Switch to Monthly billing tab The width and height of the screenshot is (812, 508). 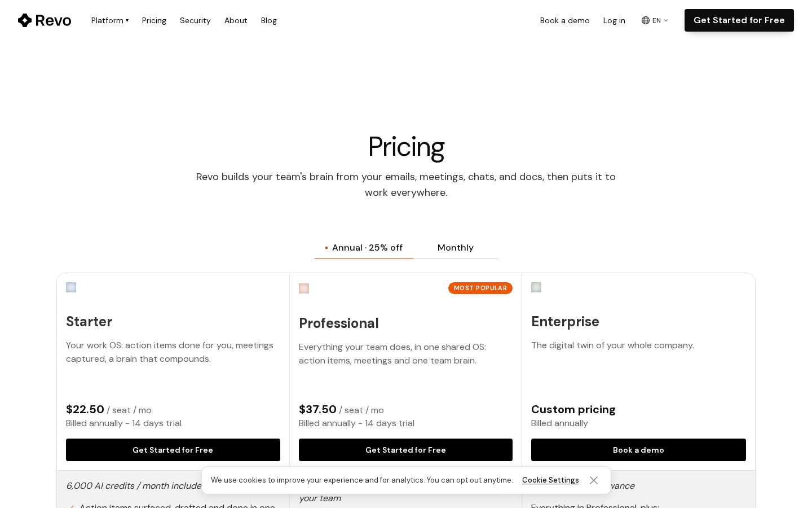[456, 248]
